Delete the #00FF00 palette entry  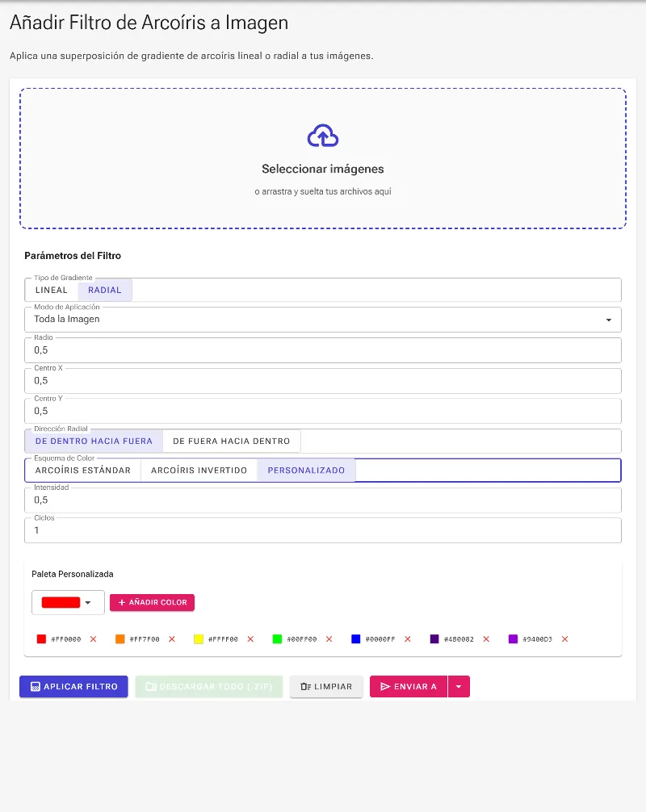click(x=329, y=639)
